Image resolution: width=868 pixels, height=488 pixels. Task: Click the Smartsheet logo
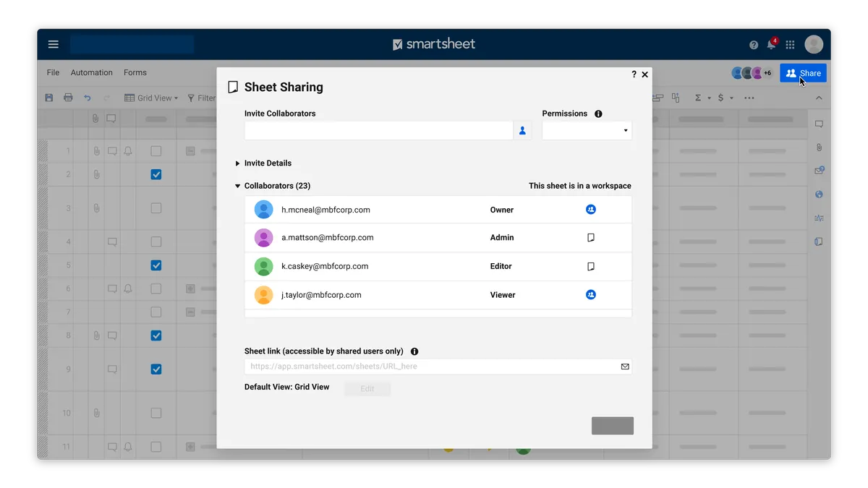[434, 44]
